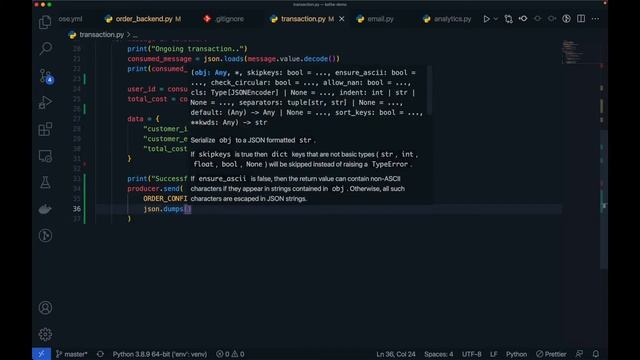Click the synchronize changes icon in the status bar

100,354
